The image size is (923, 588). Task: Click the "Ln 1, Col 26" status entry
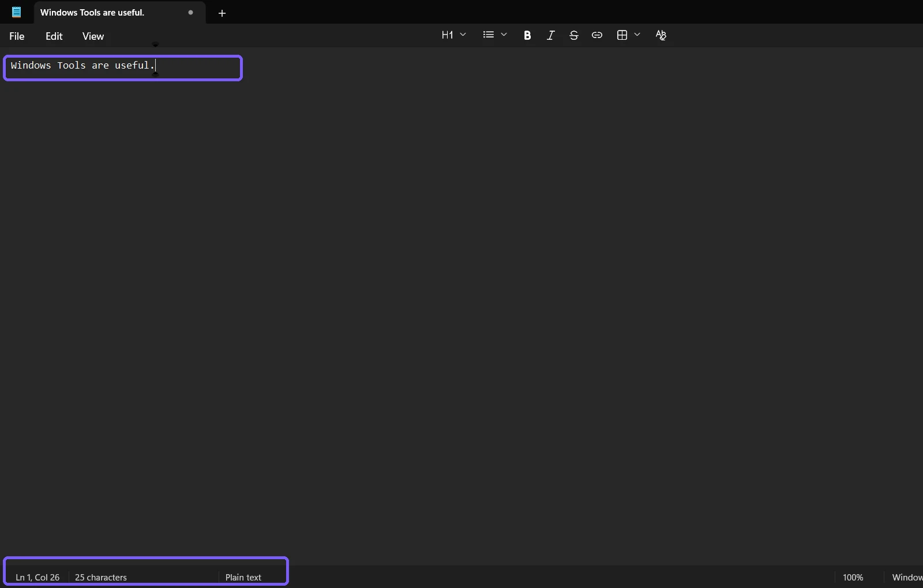point(37,577)
